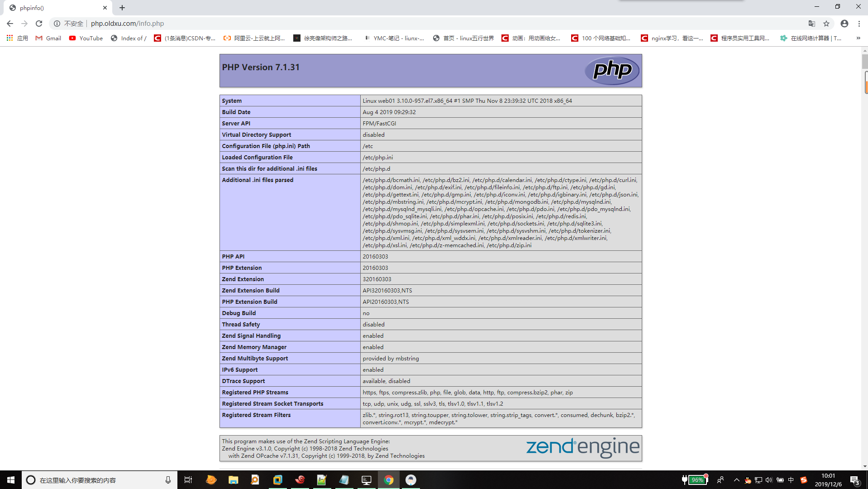
Task: Open the clock showing 10:01
Action: coord(828,480)
